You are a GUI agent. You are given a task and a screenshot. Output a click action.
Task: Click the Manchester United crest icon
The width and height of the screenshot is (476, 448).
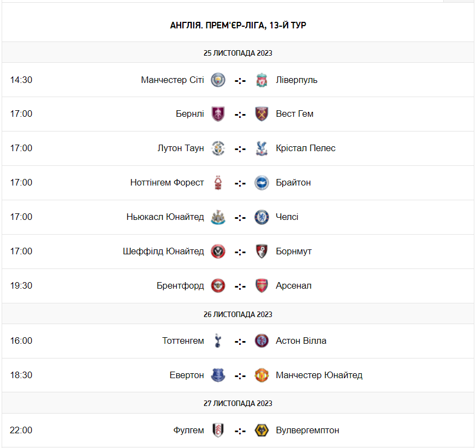coord(261,375)
